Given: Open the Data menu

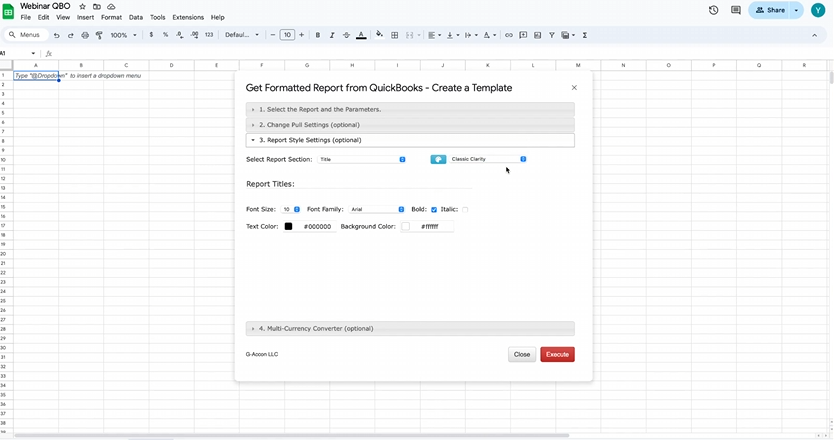Looking at the screenshot, I should (x=136, y=18).
